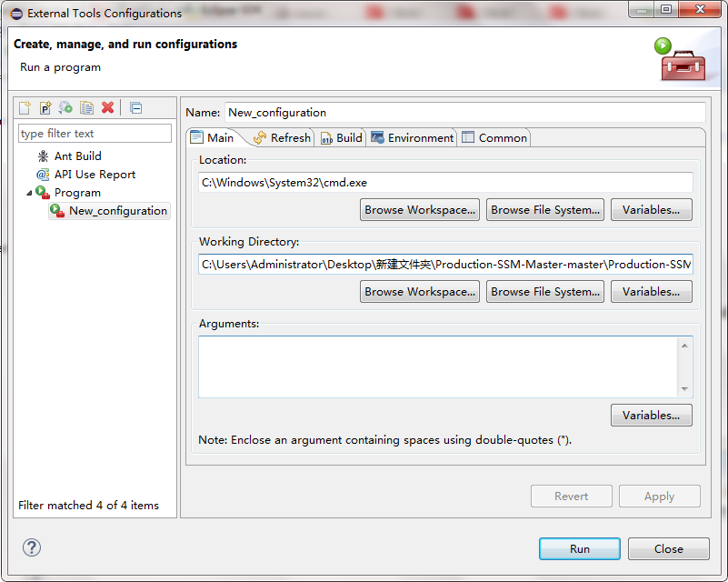Select API Use Report in the tree

(x=95, y=175)
